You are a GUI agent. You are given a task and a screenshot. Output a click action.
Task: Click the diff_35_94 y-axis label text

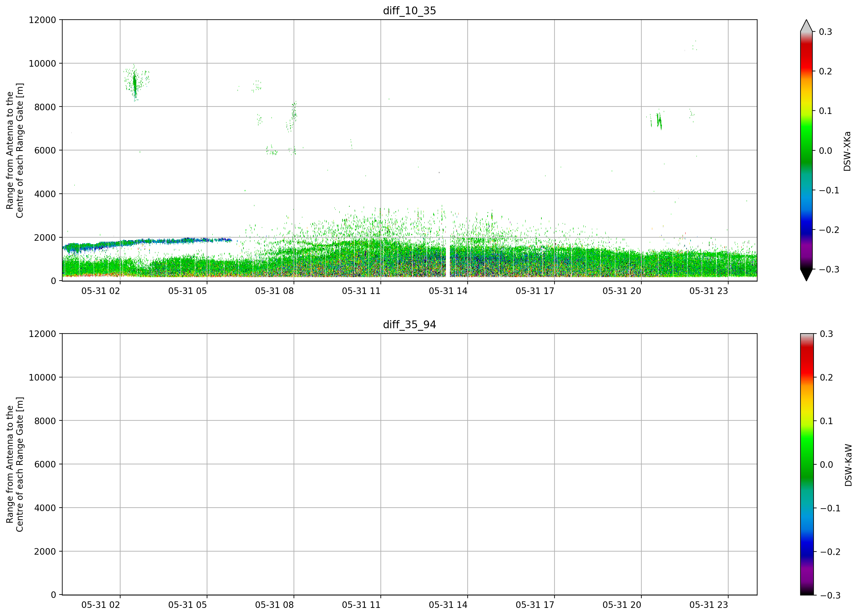tap(15, 464)
